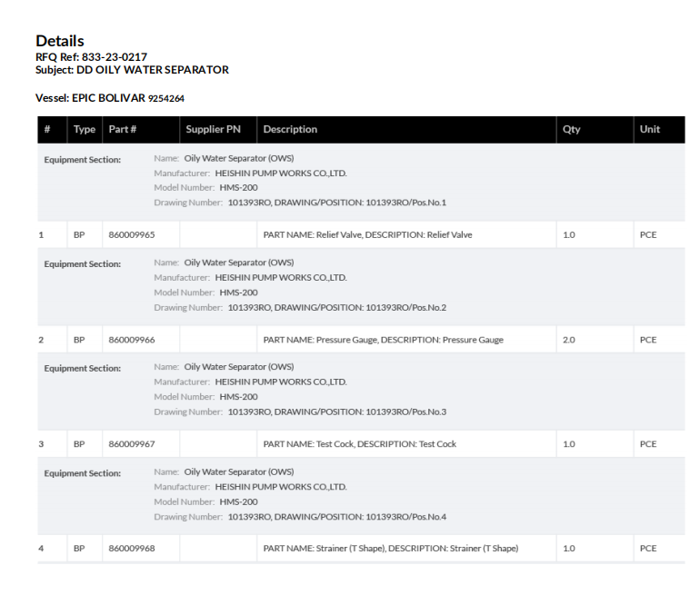Select part number 860009968
700x605 pixels.
(132, 549)
